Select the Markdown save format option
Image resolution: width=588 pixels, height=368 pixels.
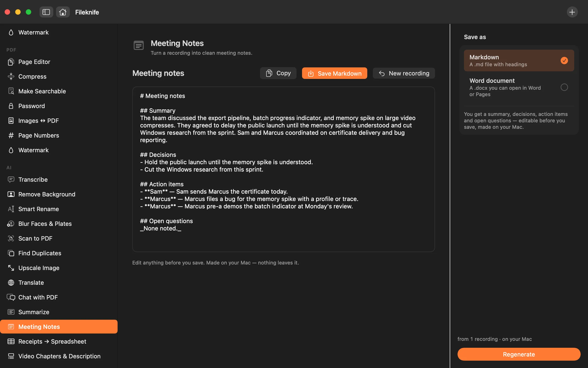[x=519, y=60]
